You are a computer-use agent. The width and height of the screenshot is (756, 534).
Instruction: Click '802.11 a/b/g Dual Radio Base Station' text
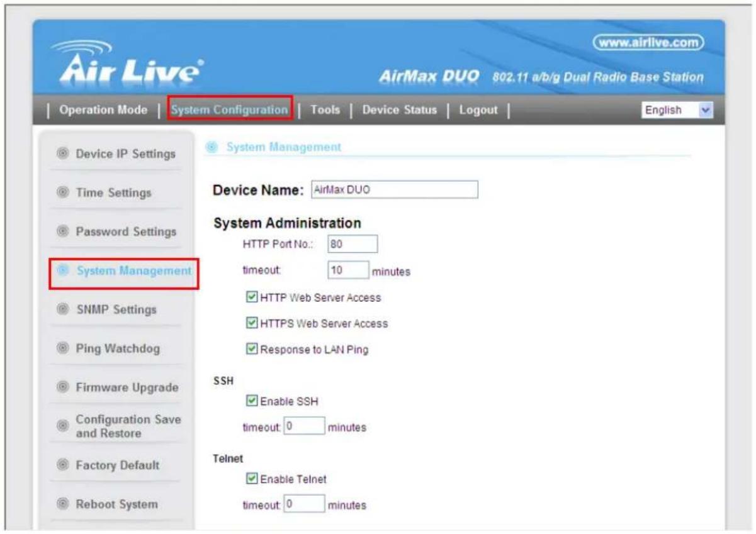[x=597, y=78]
